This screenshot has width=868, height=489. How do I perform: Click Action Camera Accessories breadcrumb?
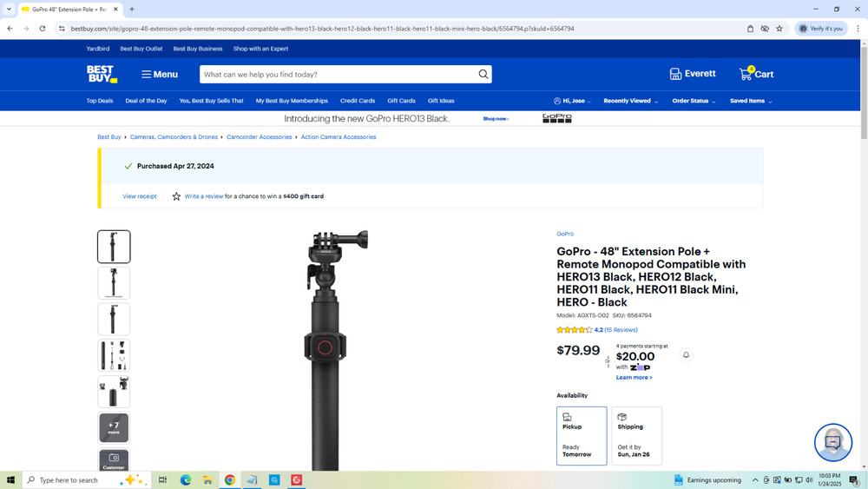tap(339, 136)
